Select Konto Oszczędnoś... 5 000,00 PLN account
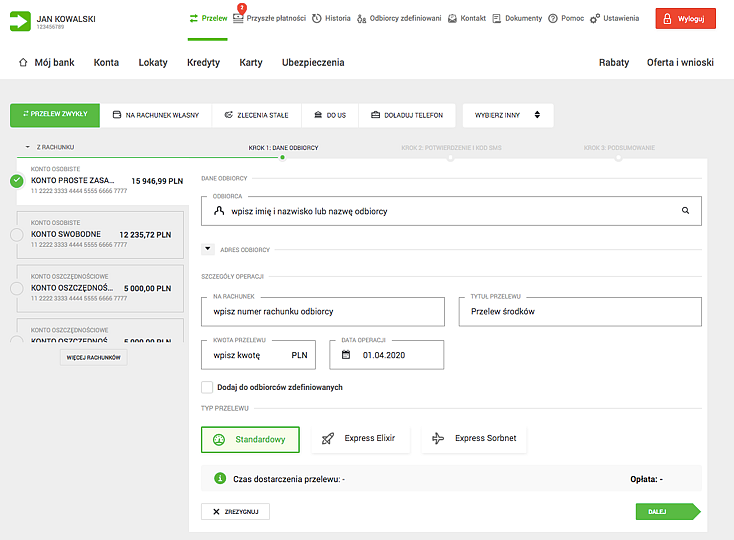The image size is (734, 540). pos(100,289)
